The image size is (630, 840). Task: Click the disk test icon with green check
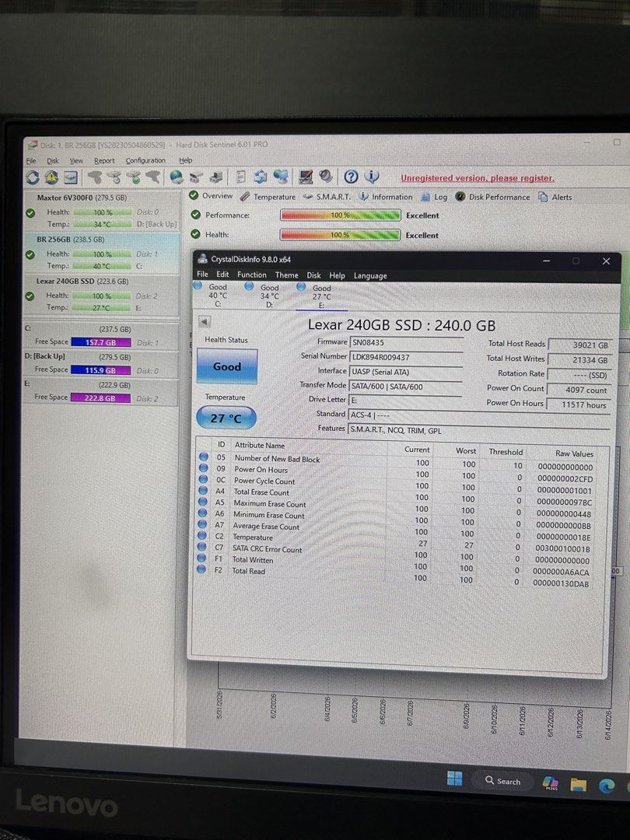pos(133,177)
